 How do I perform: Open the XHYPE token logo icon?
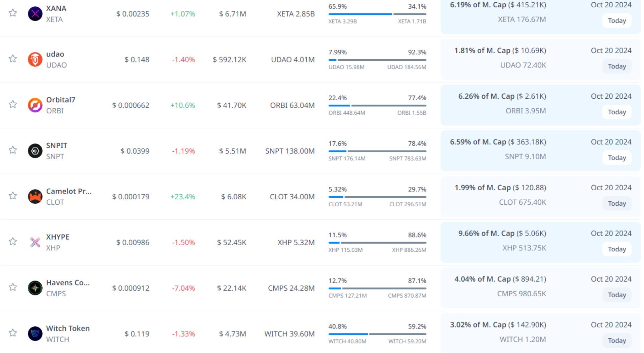(35, 242)
